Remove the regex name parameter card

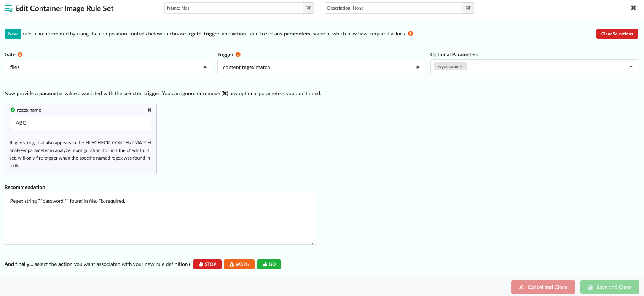click(150, 110)
